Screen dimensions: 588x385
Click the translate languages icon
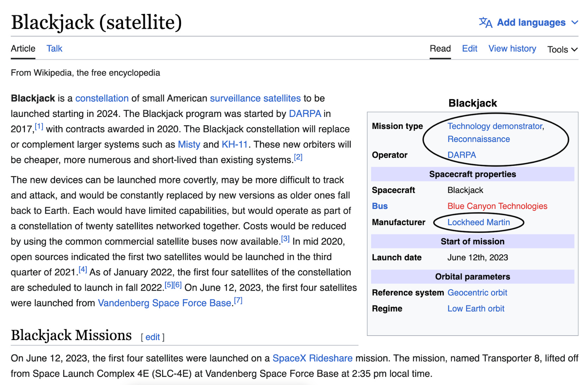click(x=486, y=23)
